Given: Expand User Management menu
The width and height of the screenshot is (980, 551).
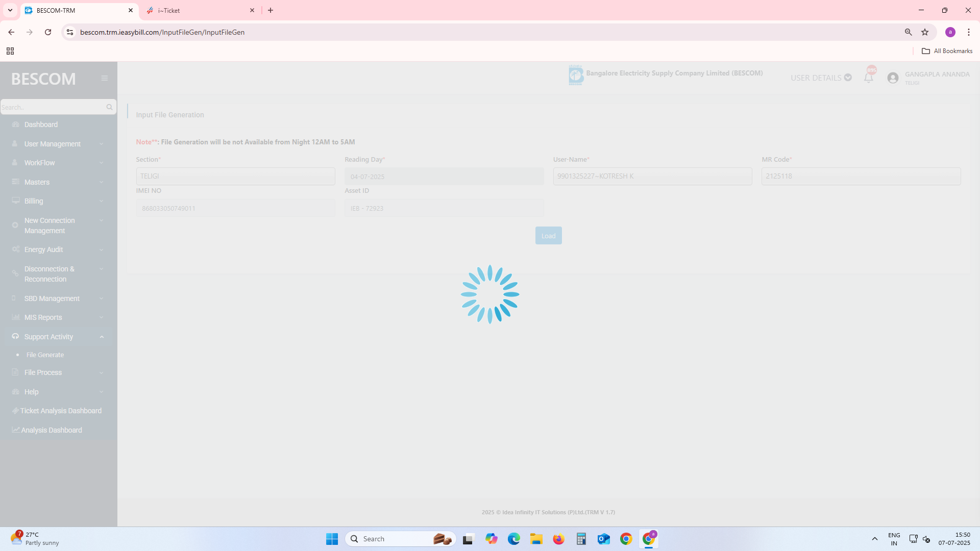Looking at the screenshot, I should pyautogui.click(x=59, y=144).
